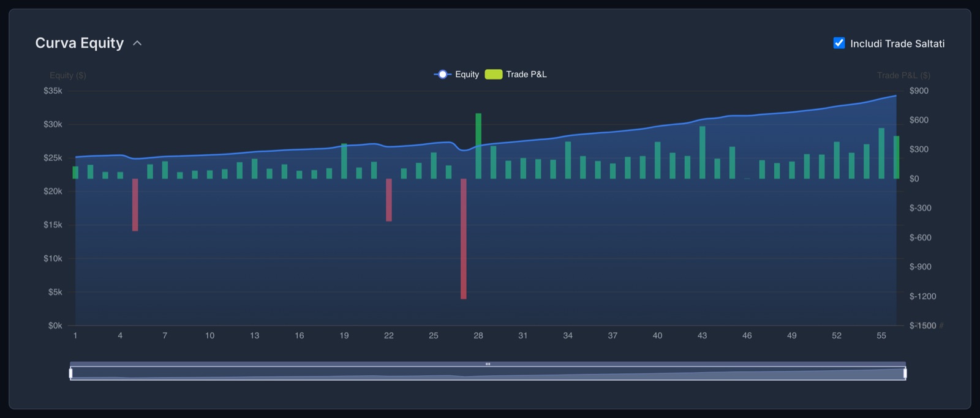Image resolution: width=980 pixels, height=418 pixels.
Task: Click the x-axis label 1
Action: (x=75, y=335)
